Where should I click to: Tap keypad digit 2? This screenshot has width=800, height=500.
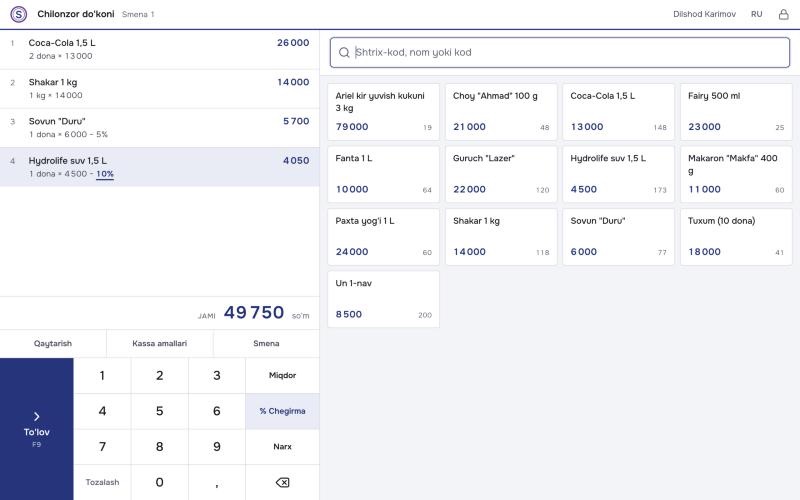pos(160,376)
